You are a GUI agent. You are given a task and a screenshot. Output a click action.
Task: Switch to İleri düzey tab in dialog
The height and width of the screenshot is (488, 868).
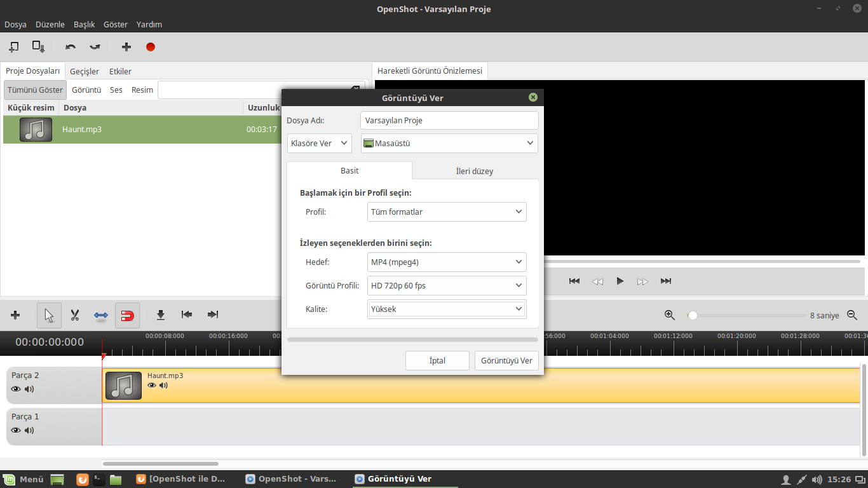pyautogui.click(x=475, y=171)
